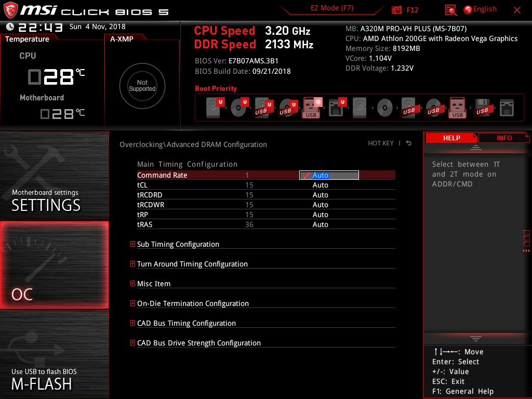Viewport: 532px width, 399px height.
Task: Click the Main Timing Configuration heading
Action: 187,164
